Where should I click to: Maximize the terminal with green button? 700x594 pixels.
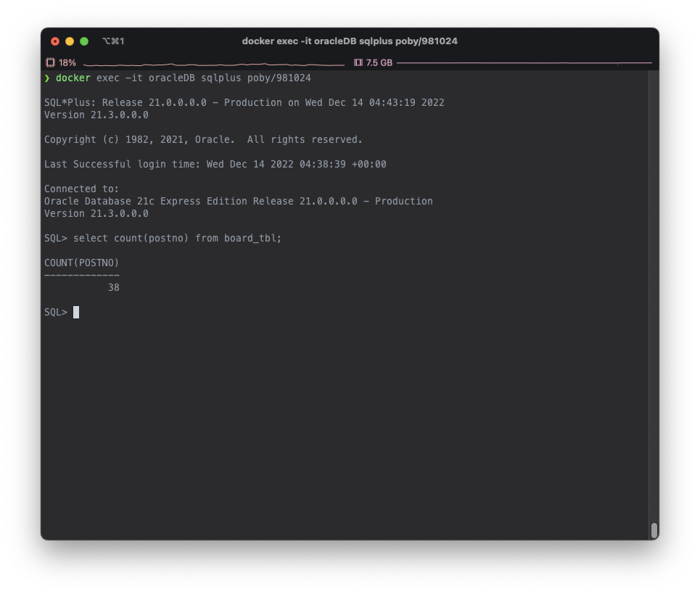(x=84, y=41)
